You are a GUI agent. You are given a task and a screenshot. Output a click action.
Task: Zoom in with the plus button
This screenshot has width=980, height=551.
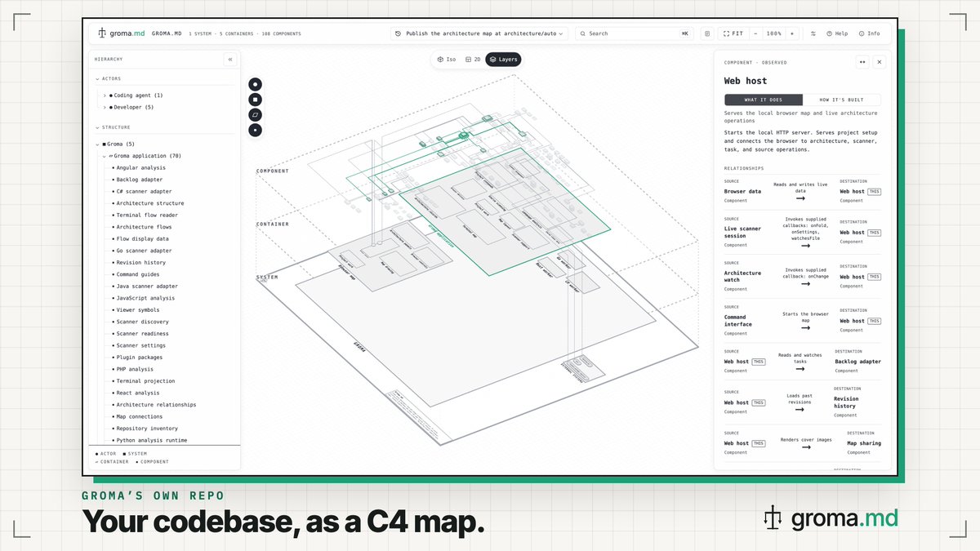point(791,33)
